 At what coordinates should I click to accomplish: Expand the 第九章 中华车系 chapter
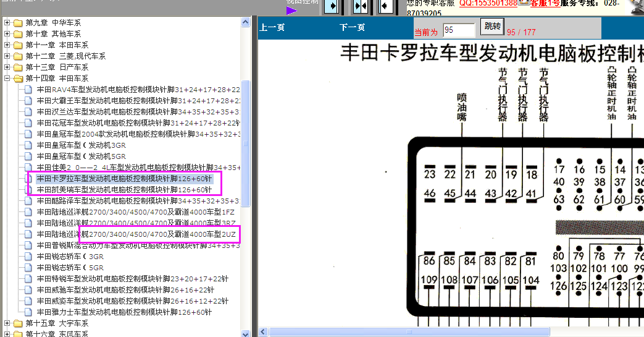(x=7, y=23)
